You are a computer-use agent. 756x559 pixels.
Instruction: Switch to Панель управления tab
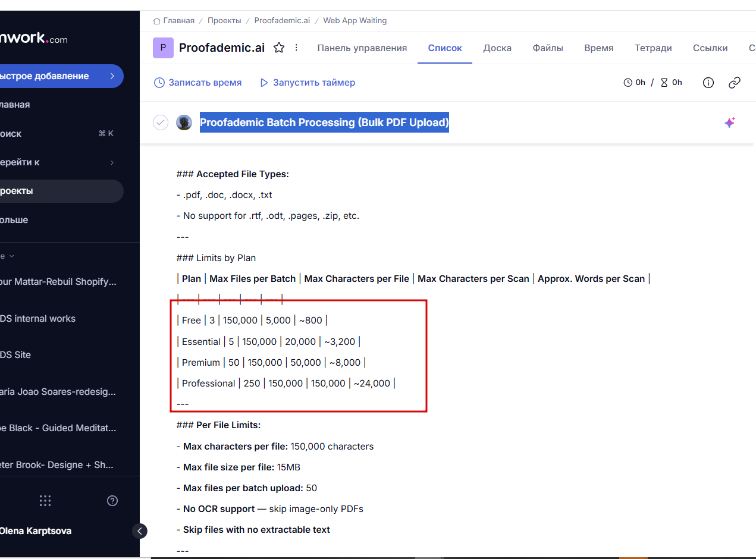362,48
